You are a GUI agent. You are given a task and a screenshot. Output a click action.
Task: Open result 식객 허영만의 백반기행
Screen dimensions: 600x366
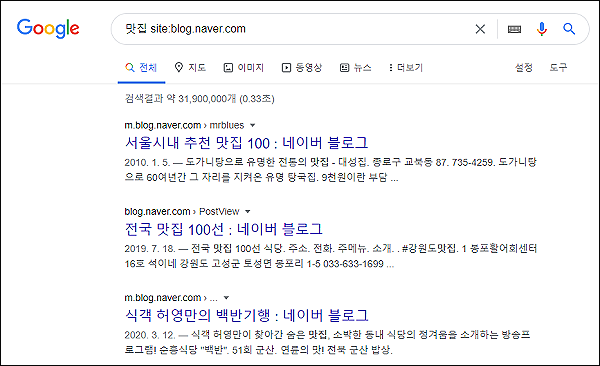[246, 315]
